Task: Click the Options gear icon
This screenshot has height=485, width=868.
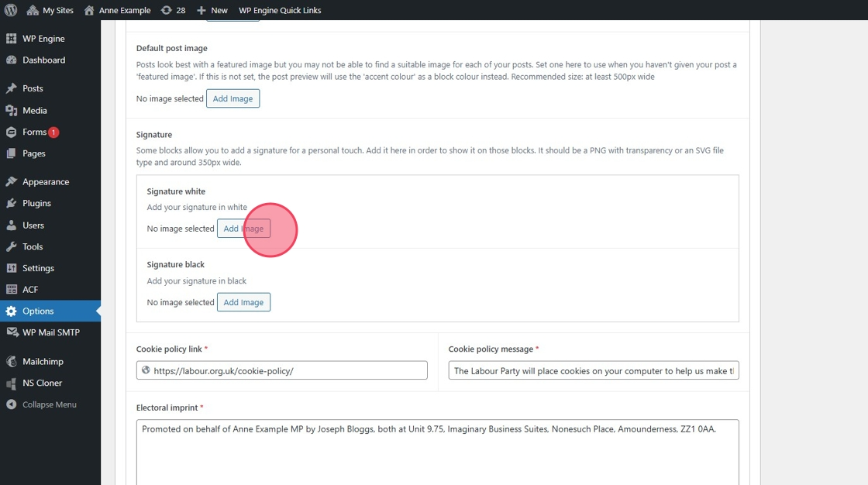Action: pyautogui.click(x=11, y=311)
